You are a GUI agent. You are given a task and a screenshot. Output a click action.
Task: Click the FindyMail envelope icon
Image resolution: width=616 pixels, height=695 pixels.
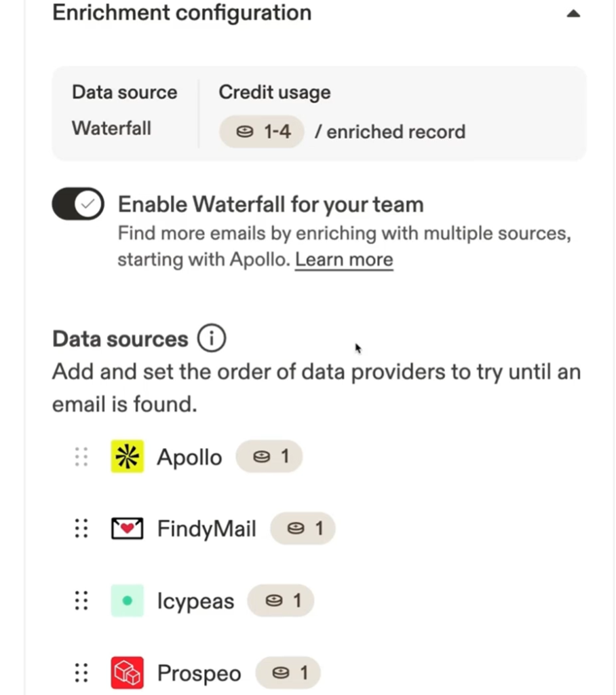pyautogui.click(x=127, y=529)
